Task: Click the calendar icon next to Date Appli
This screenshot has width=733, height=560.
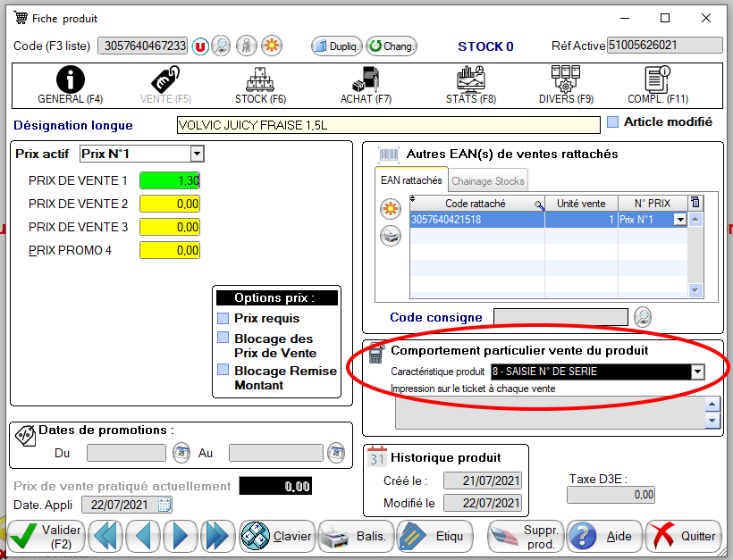Action: (x=164, y=506)
